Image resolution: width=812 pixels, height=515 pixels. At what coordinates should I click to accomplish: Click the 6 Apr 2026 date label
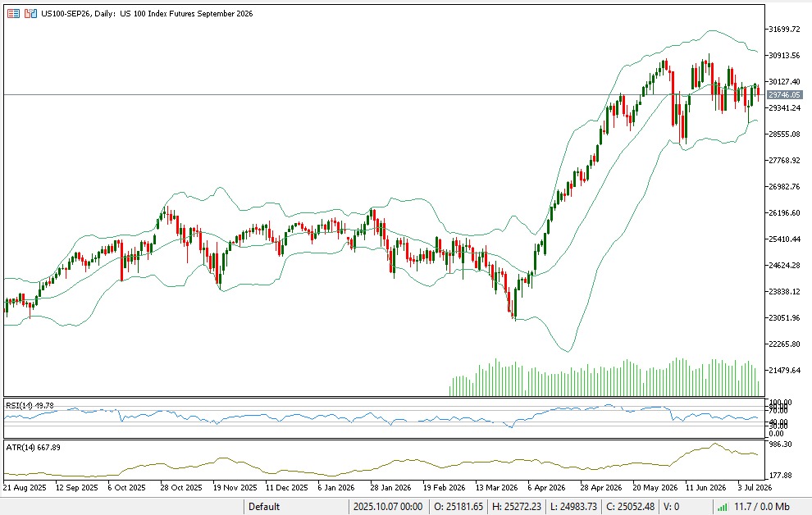[546, 488]
